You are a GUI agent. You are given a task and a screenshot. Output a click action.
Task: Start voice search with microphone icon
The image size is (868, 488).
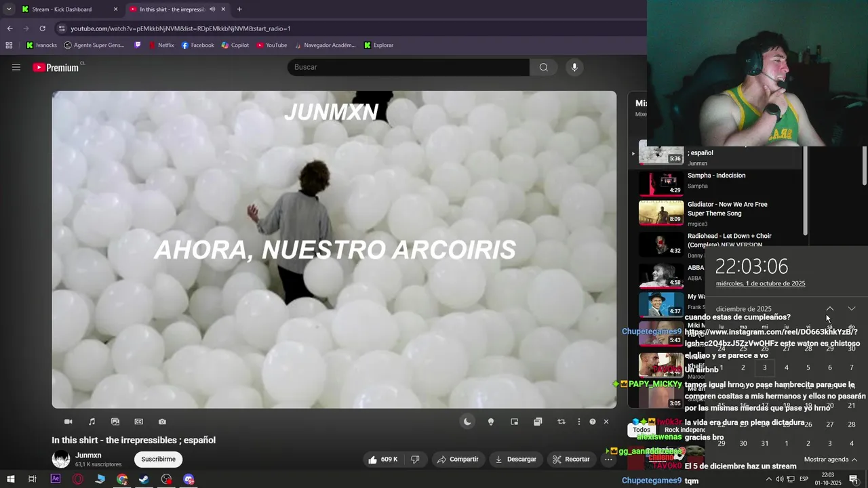coord(574,67)
